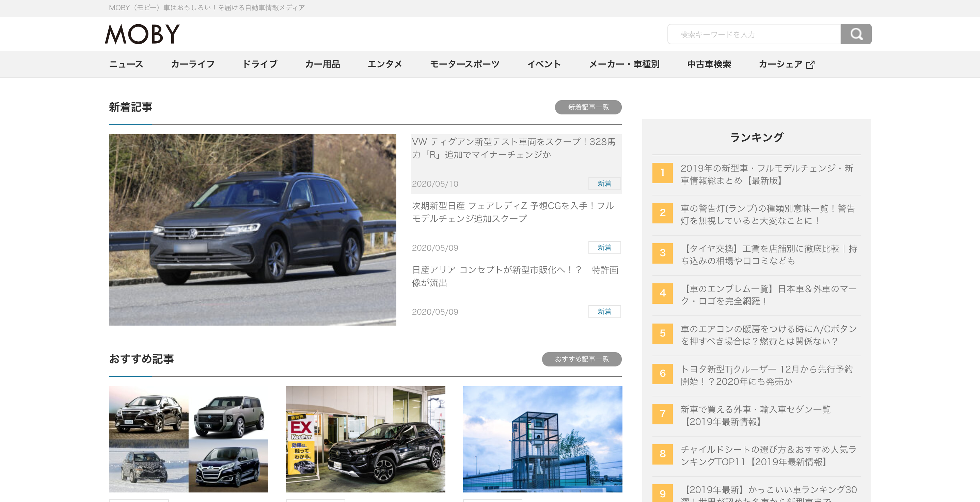Open the roadside speed camera thumbnail
The image size is (980, 502).
(x=542, y=439)
